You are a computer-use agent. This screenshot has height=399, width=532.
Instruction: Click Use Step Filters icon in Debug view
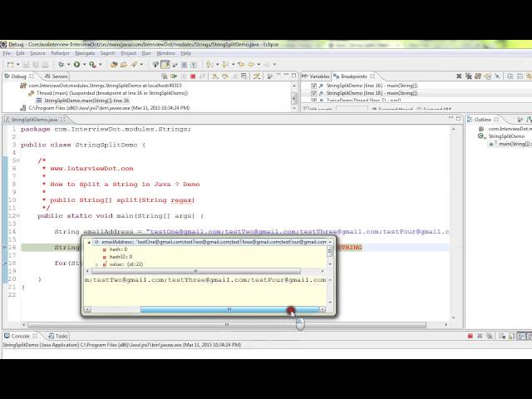(x=257, y=76)
